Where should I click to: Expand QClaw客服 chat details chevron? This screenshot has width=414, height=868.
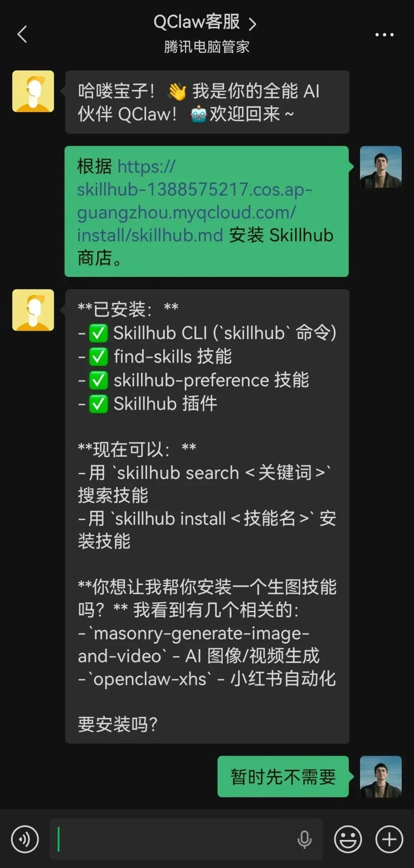pyautogui.click(x=252, y=24)
